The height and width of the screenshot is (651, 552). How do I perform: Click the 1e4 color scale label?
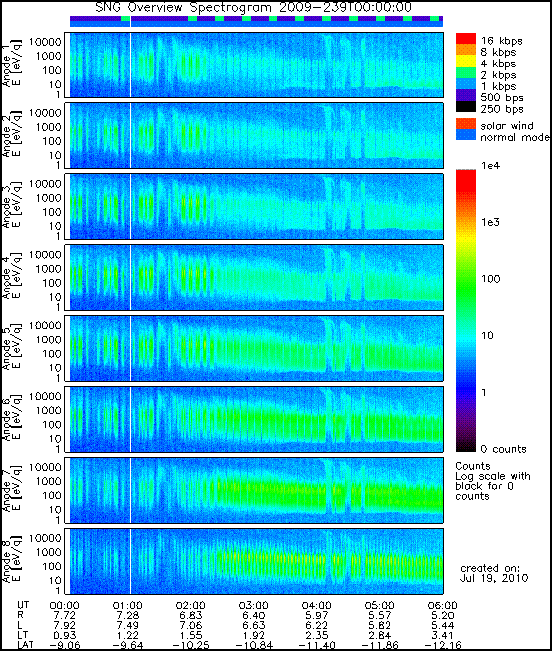[491, 166]
